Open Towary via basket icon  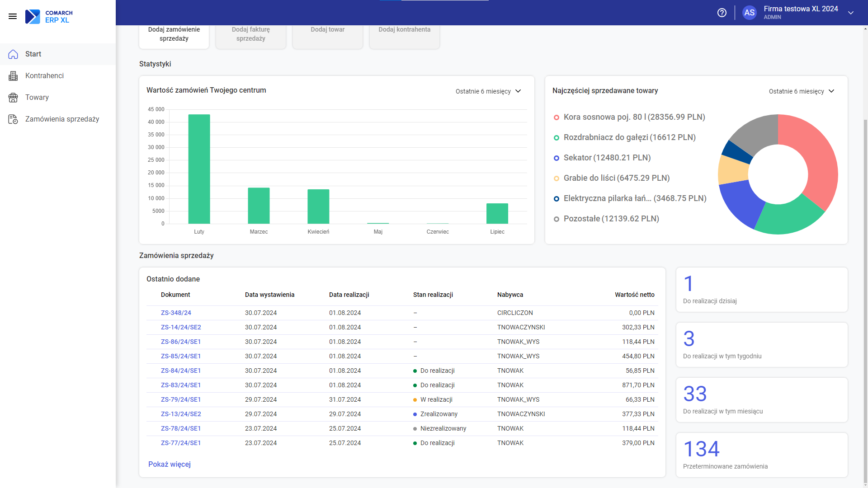tap(13, 98)
